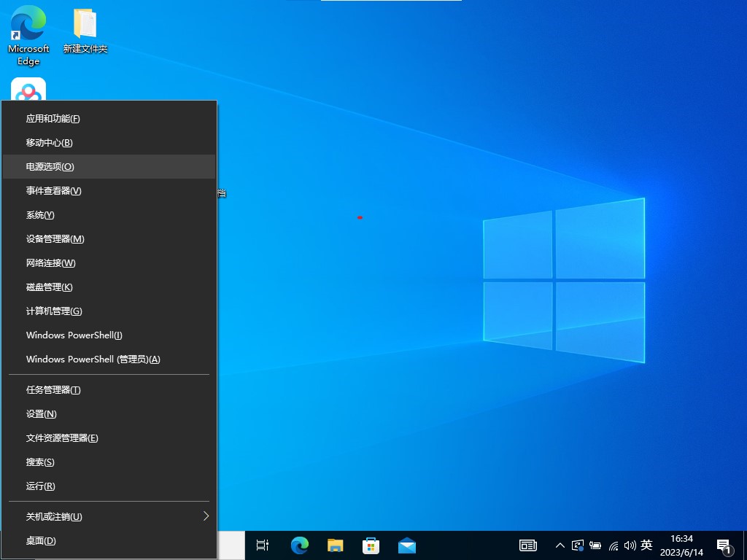Click the Wi-Fi network tray icon
This screenshot has height=560, width=747.
pyautogui.click(x=614, y=545)
